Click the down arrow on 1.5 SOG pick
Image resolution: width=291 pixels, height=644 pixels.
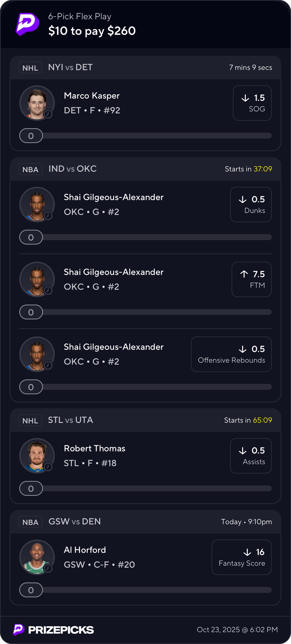tap(245, 98)
